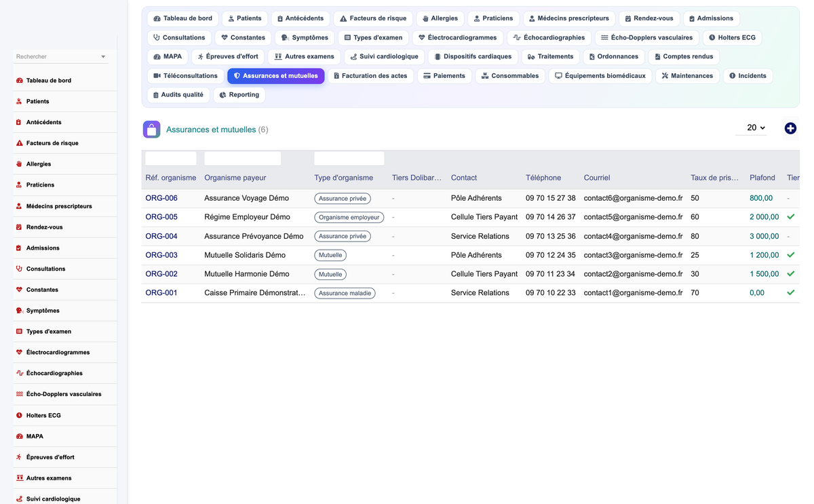This screenshot has height=504, width=814.
Task: Open organisme ORG-002 link
Action: click(x=161, y=274)
